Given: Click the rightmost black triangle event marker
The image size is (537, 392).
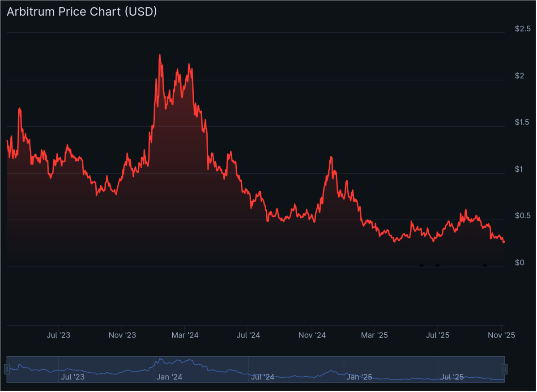Looking at the screenshot, I should [485, 265].
